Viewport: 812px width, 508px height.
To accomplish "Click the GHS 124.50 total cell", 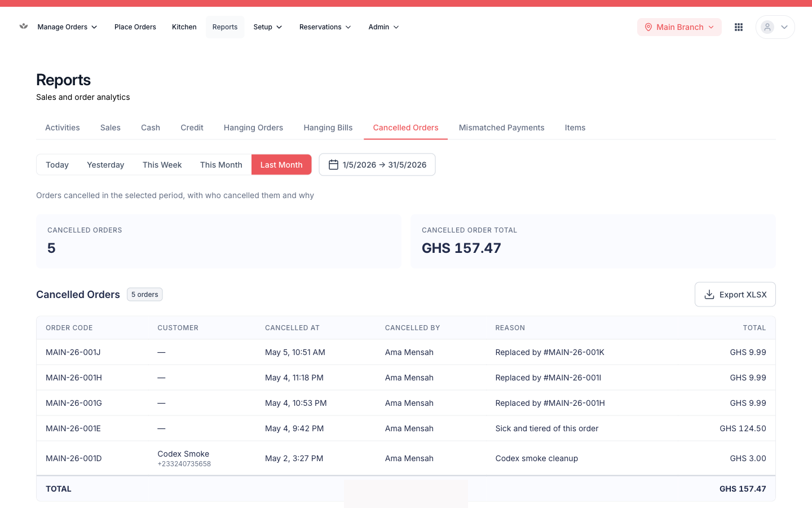I will [743, 428].
